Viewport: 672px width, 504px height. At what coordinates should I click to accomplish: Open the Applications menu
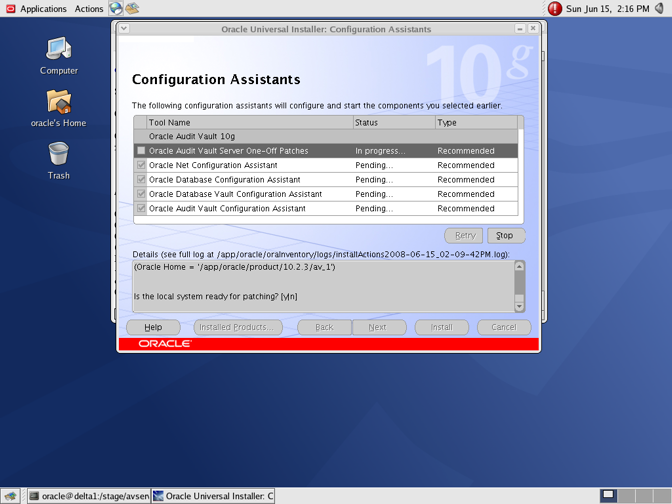pos(43,9)
